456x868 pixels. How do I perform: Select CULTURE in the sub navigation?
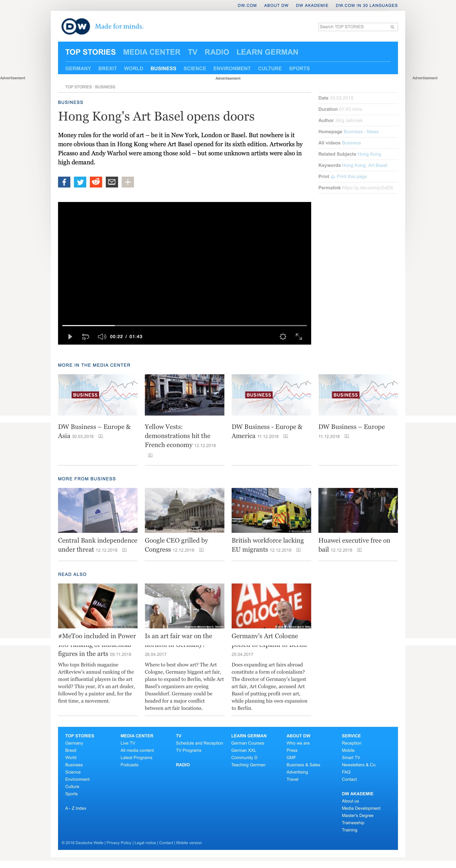[270, 68]
